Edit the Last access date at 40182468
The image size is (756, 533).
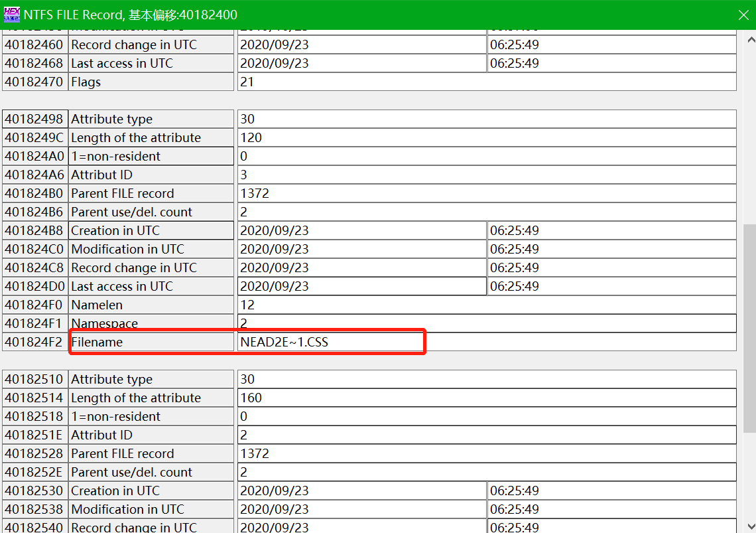click(361, 63)
